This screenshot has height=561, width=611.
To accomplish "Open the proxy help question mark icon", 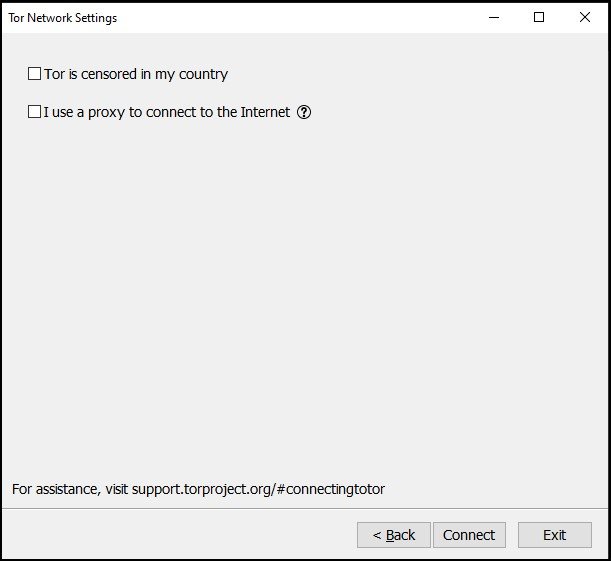I will [304, 112].
